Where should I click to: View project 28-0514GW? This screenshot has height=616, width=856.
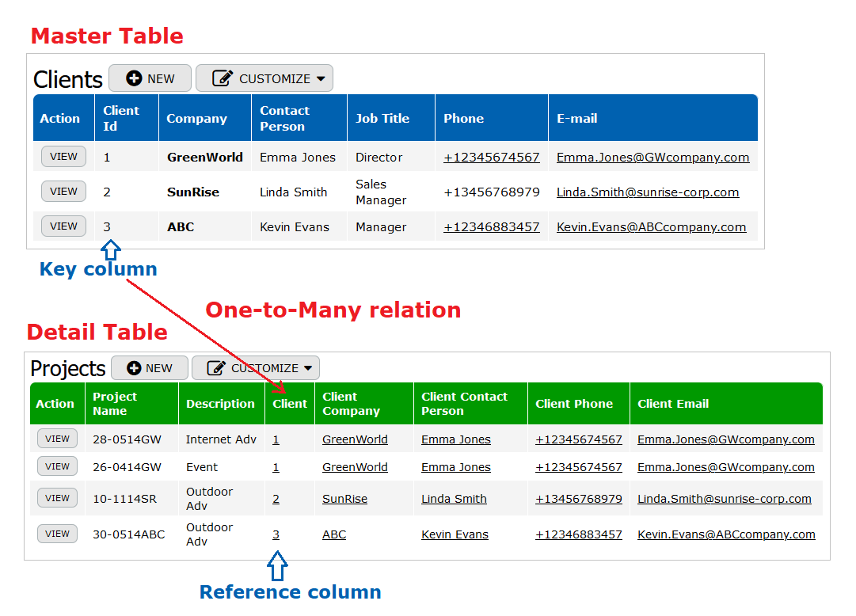click(x=57, y=439)
